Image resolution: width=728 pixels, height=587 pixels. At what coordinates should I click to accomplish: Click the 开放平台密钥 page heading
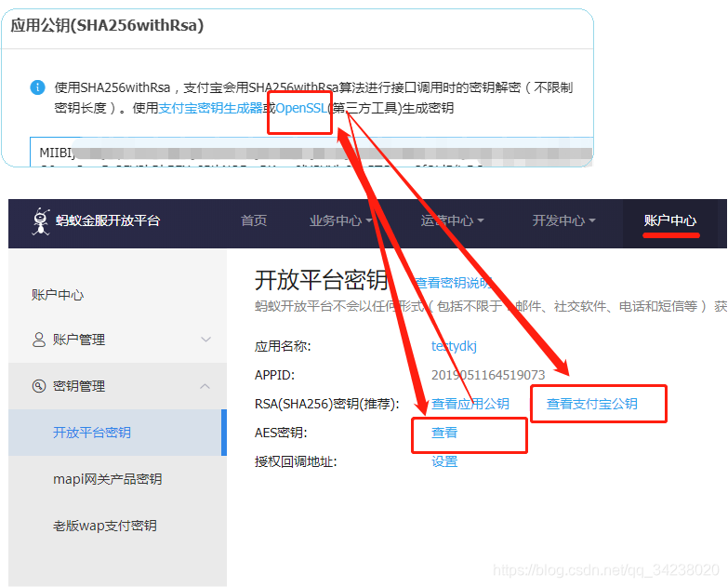click(x=321, y=280)
